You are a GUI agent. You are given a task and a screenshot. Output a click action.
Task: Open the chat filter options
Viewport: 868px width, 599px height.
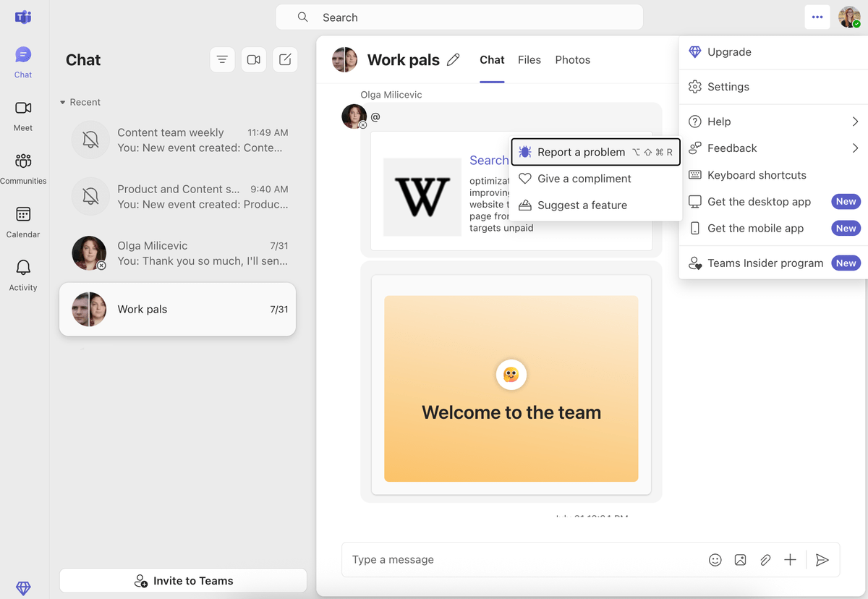tap(222, 59)
